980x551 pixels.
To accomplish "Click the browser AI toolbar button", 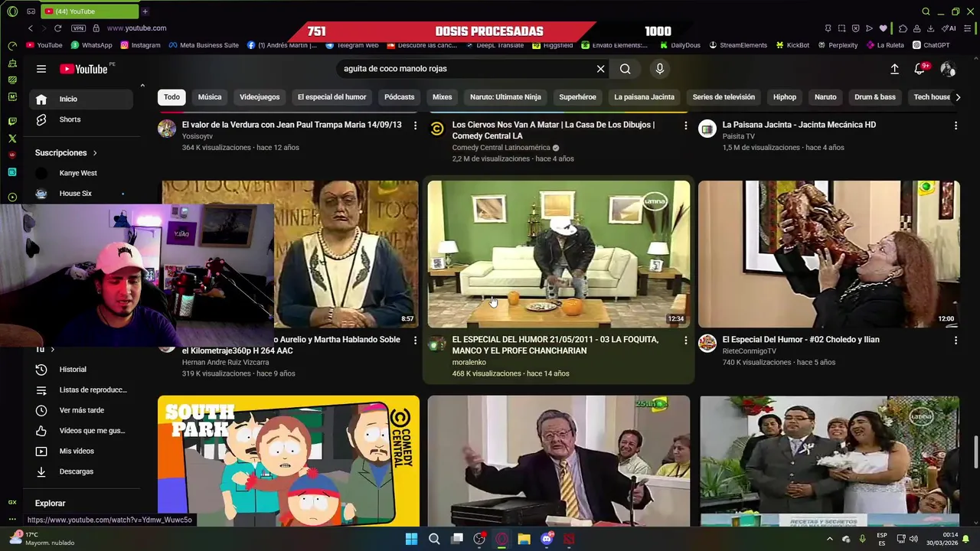I will tap(949, 28).
